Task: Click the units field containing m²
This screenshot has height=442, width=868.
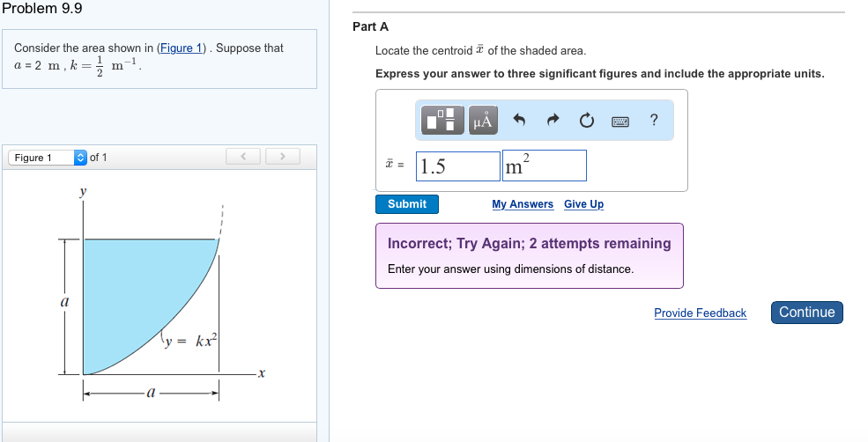Action: [x=544, y=166]
